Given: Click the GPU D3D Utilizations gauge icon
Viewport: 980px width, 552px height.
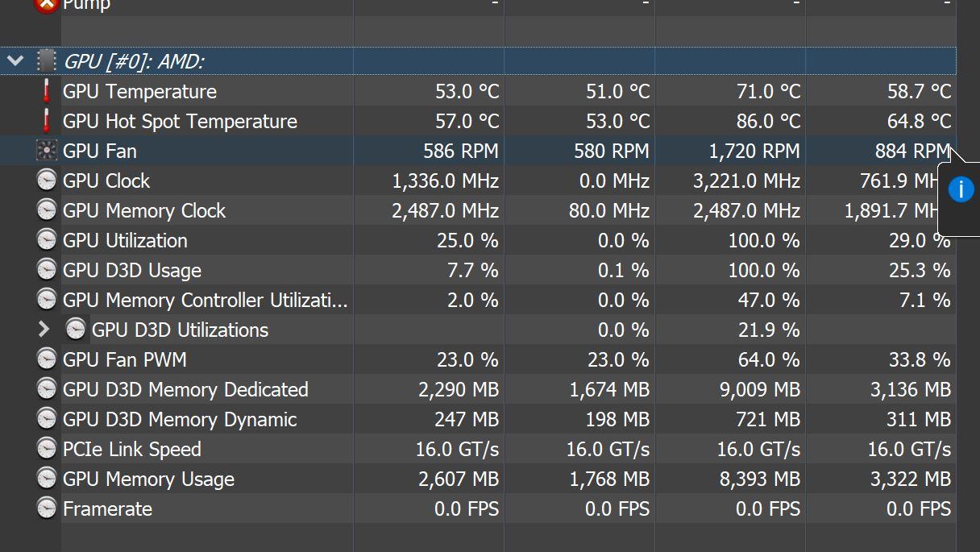Looking at the screenshot, I should click(x=76, y=330).
